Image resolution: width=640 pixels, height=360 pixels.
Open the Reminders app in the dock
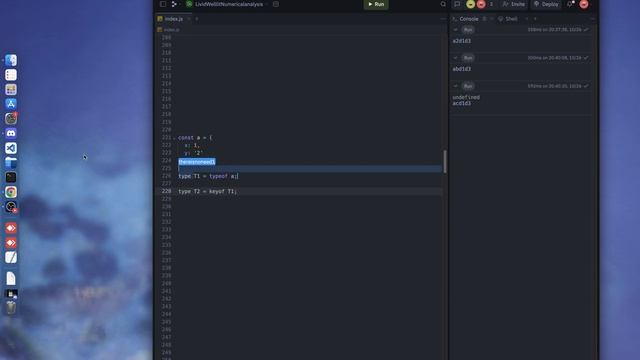tap(11, 75)
